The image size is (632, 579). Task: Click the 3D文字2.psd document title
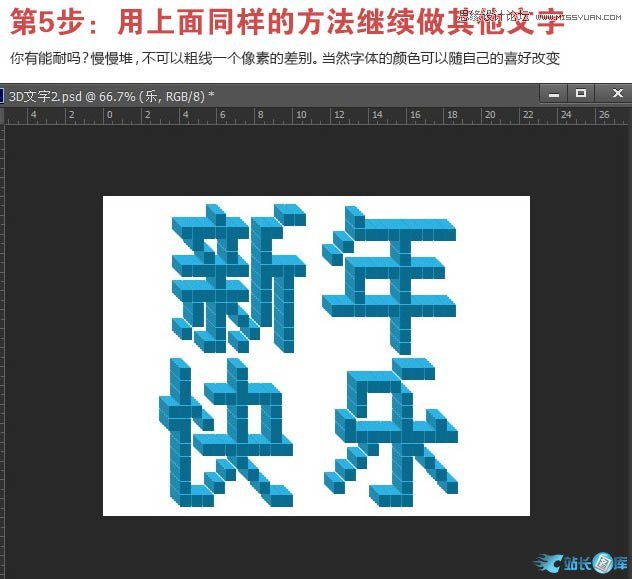click(110, 96)
